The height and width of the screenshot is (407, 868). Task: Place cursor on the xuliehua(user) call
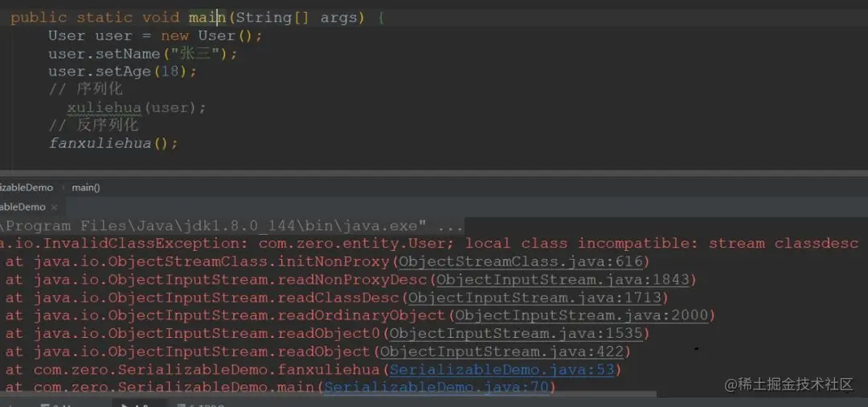tap(136, 108)
